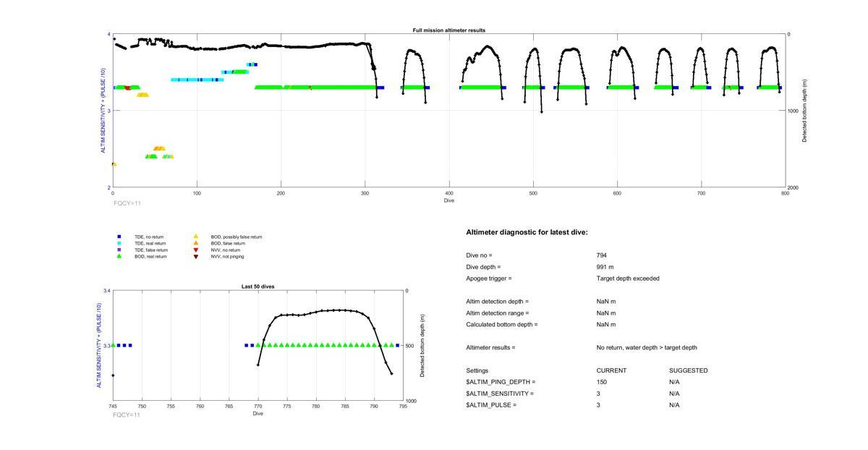Select the 'NVV, not pinging' legend label
This screenshot has width=868, height=450.
227,256
